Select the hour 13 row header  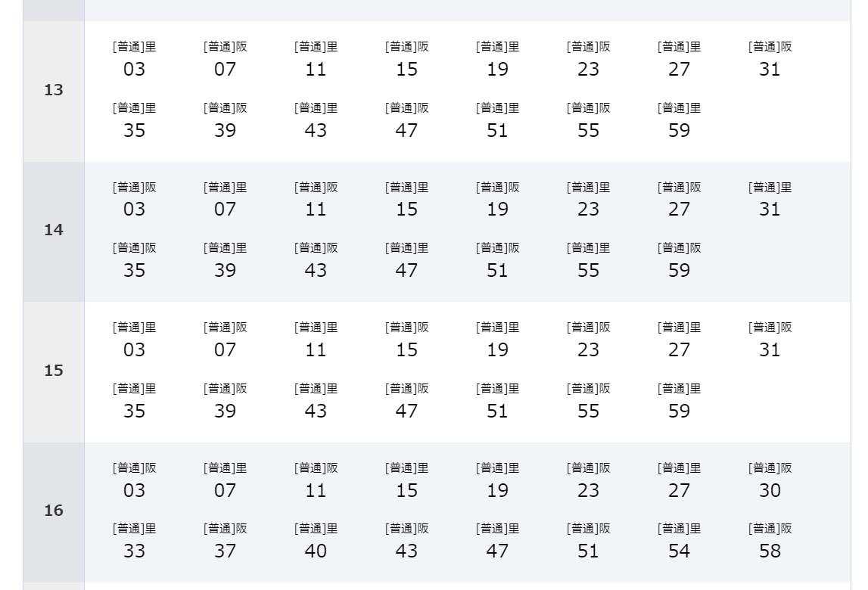(x=54, y=90)
